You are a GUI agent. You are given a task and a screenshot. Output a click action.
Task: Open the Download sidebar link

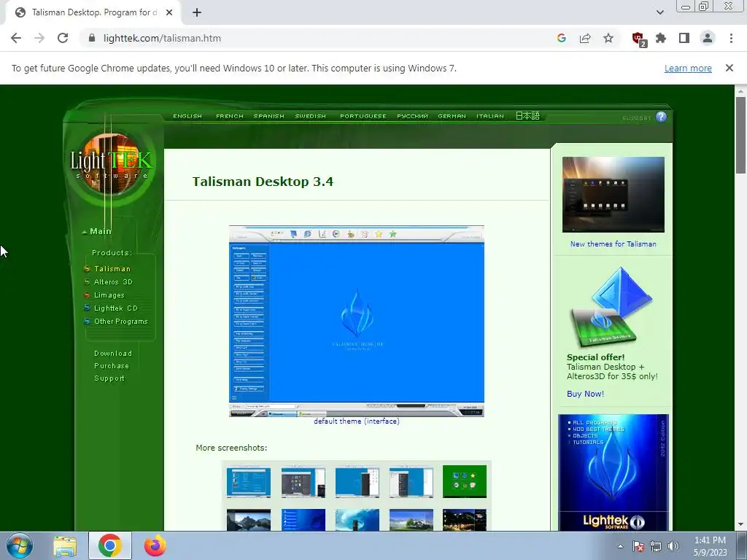click(x=113, y=354)
